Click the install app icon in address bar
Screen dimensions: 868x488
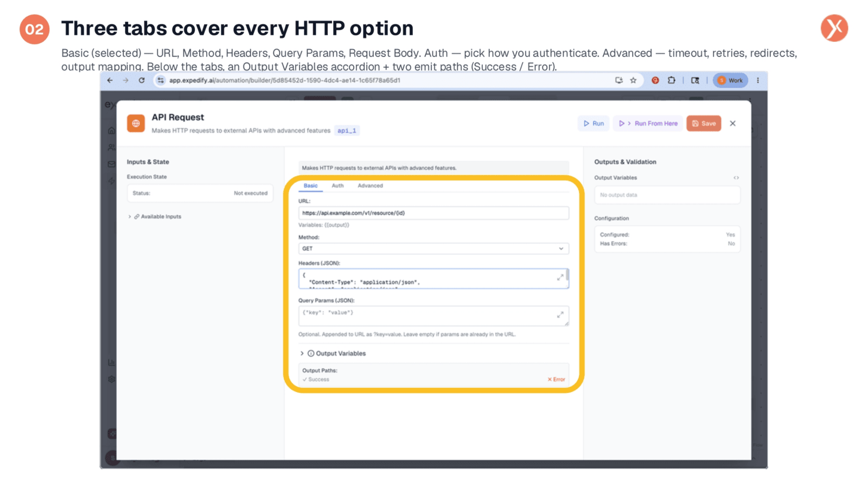pos(618,80)
